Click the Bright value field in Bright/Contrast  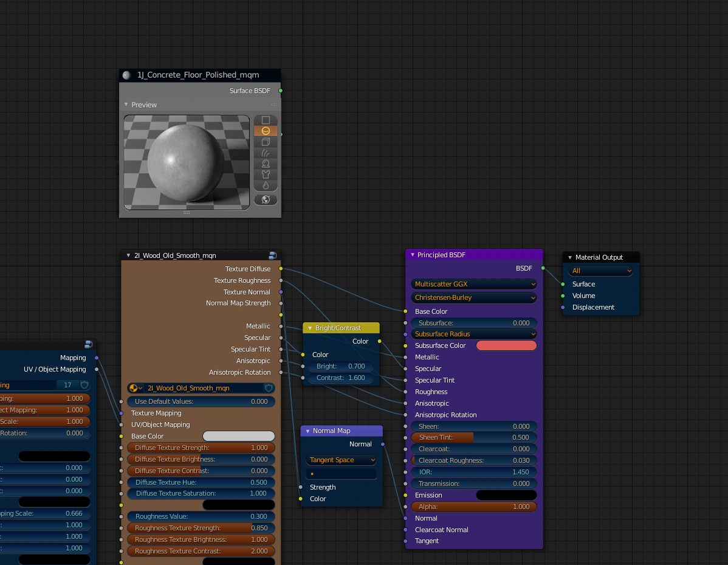point(340,366)
